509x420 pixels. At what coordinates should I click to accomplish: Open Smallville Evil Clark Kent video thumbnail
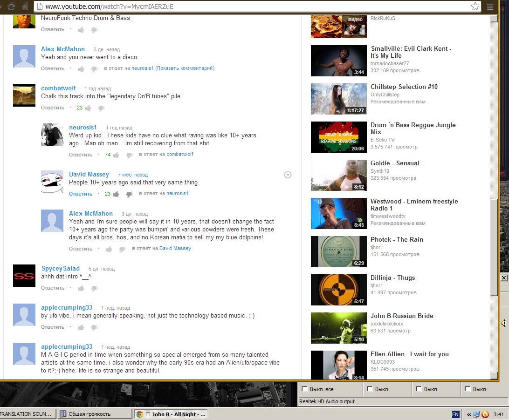tap(338, 61)
